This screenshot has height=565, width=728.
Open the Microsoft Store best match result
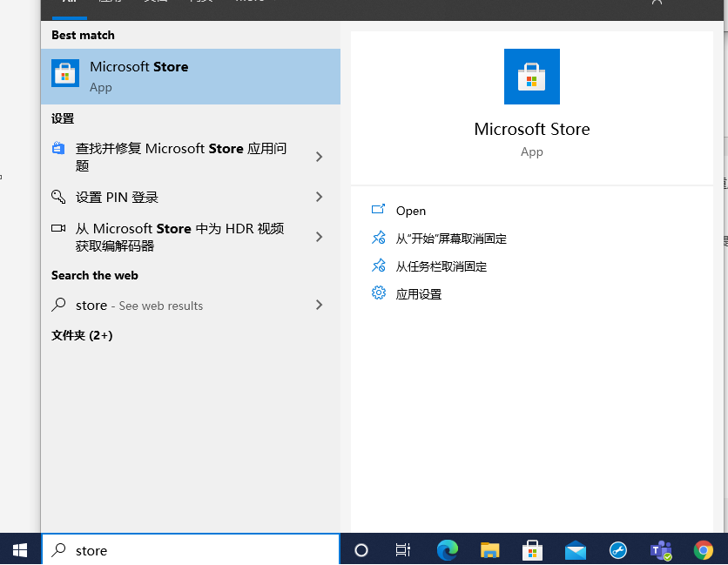pyautogui.click(x=190, y=77)
